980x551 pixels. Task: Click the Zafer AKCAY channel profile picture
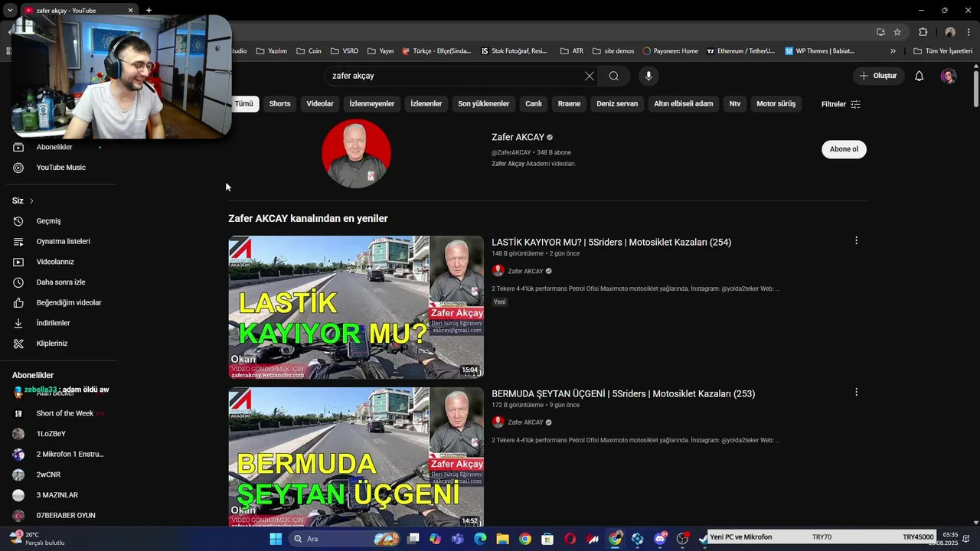[x=356, y=153]
